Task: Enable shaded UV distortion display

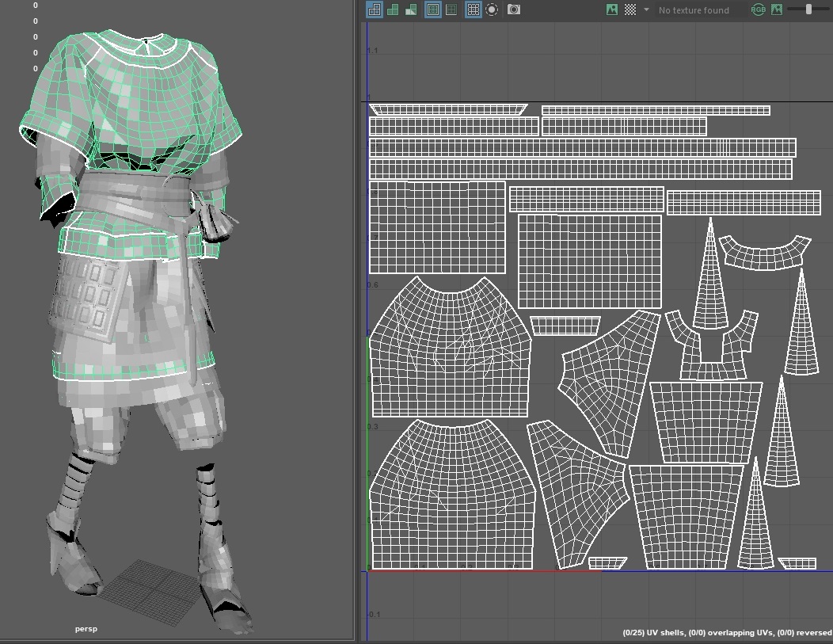Action: pos(392,10)
